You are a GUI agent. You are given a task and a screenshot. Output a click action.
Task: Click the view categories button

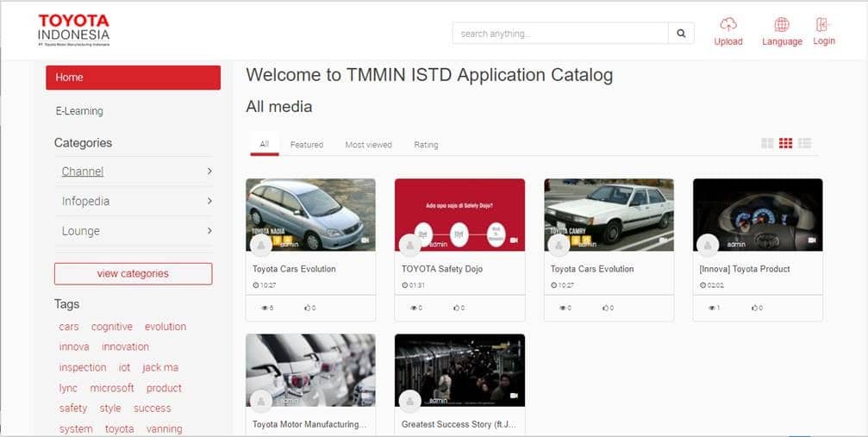133,273
